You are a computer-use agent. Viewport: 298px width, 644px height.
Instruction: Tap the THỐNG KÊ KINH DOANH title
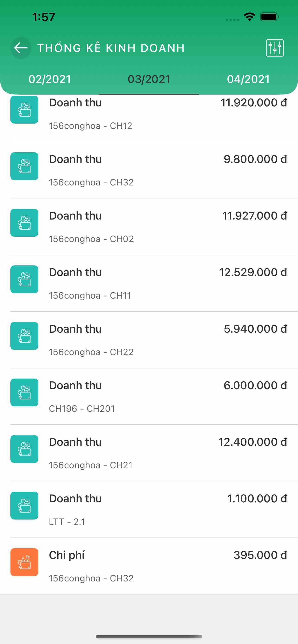111,48
